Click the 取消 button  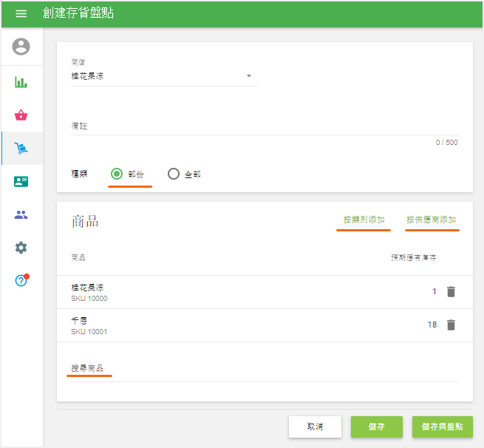tap(315, 427)
